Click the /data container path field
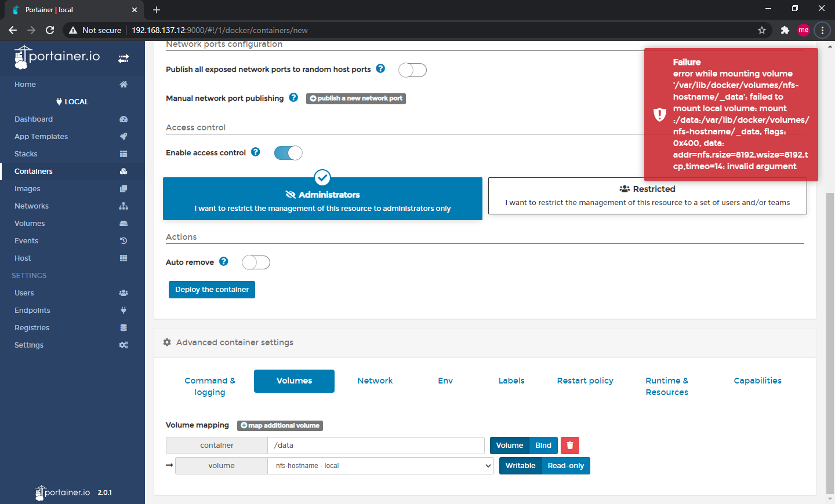The height and width of the screenshot is (504, 835). tap(376, 445)
